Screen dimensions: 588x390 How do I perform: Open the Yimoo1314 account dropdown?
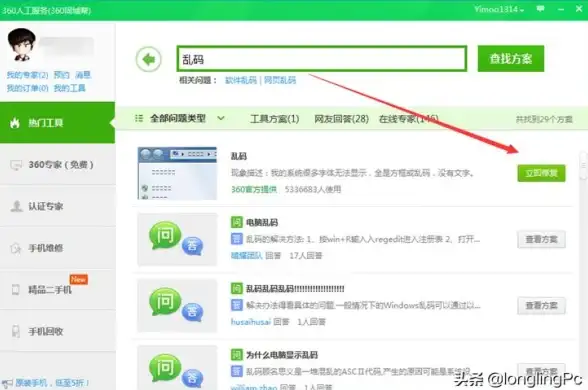pos(499,9)
